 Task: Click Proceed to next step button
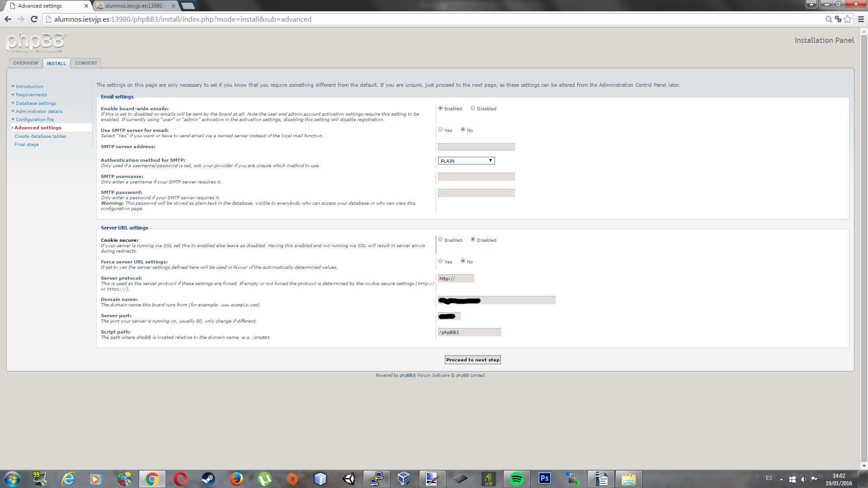click(x=472, y=360)
